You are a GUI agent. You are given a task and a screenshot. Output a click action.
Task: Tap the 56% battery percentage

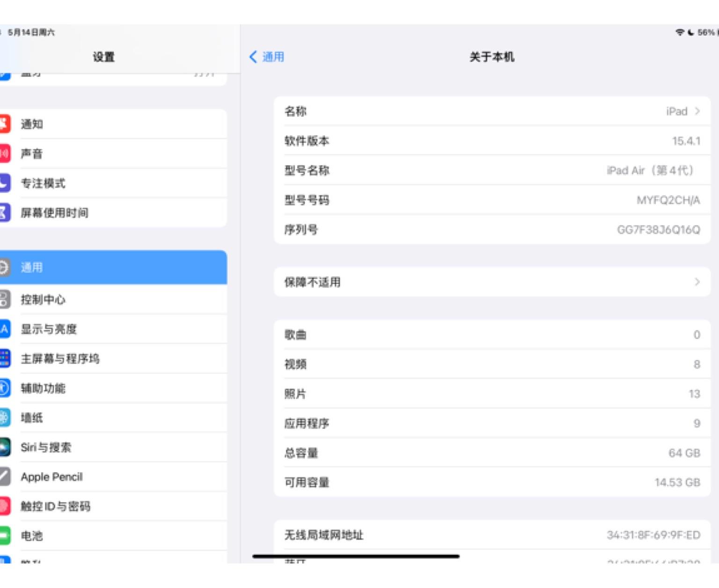706,32
